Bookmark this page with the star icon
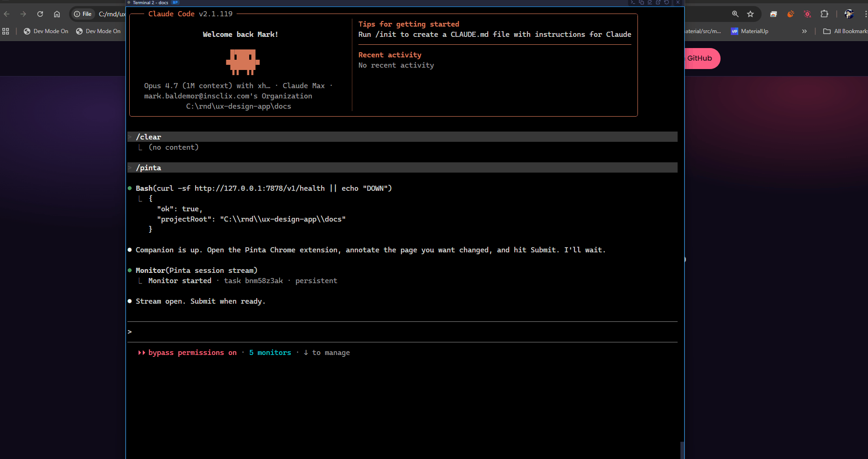868x459 pixels. coord(750,14)
